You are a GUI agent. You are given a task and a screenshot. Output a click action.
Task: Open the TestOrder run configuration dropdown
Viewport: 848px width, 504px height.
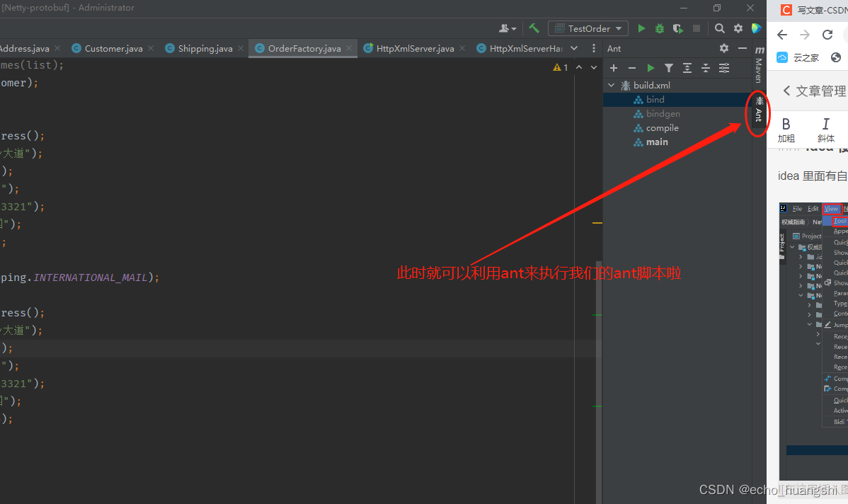588,28
